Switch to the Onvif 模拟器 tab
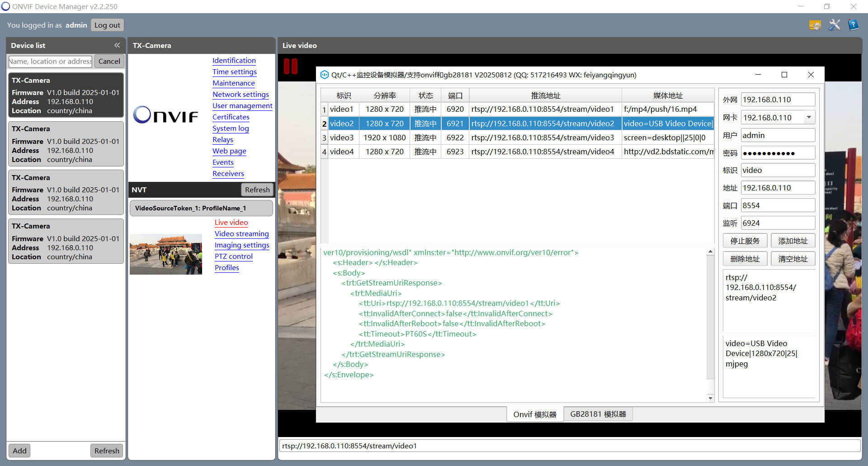The width and height of the screenshot is (868, 466). point(535,414)
